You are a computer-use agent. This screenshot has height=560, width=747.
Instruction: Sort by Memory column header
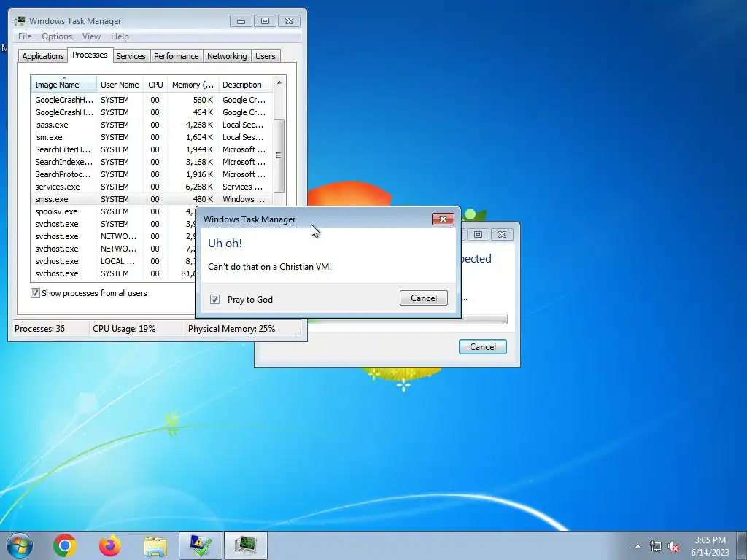[x=193, y=85]
